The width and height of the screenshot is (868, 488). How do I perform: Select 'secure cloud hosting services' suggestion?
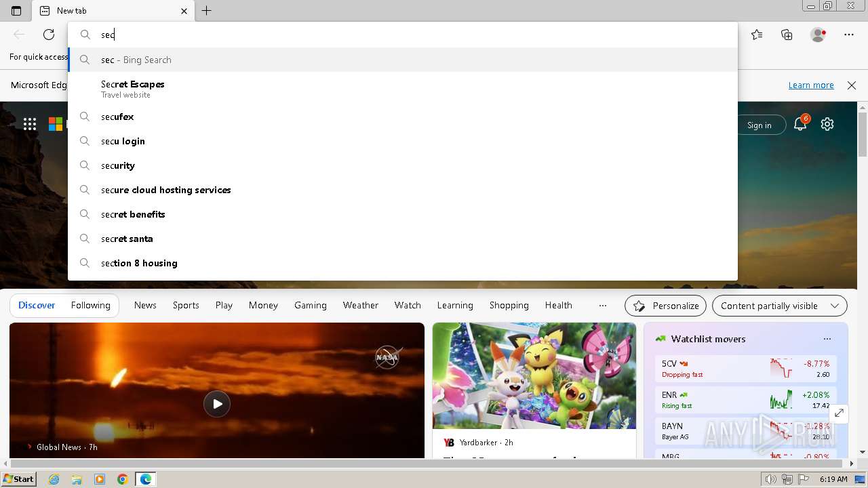pyautogui.click(x=403, y=190)
